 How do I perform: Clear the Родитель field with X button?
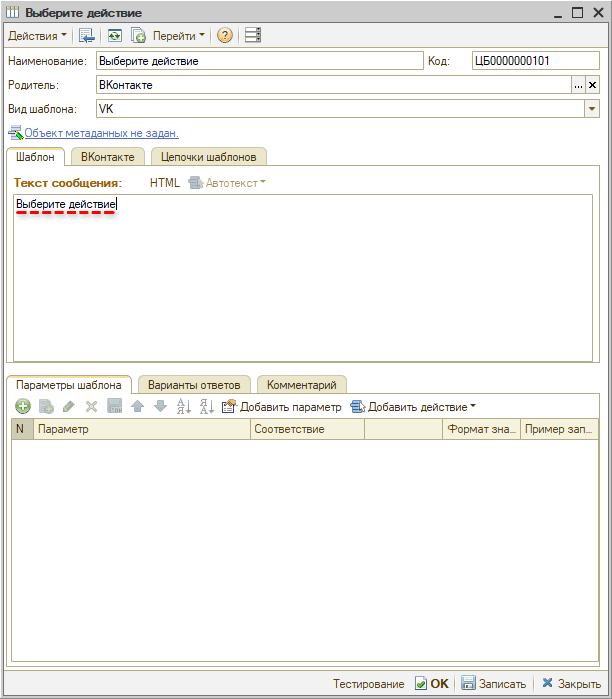(592, 86)
